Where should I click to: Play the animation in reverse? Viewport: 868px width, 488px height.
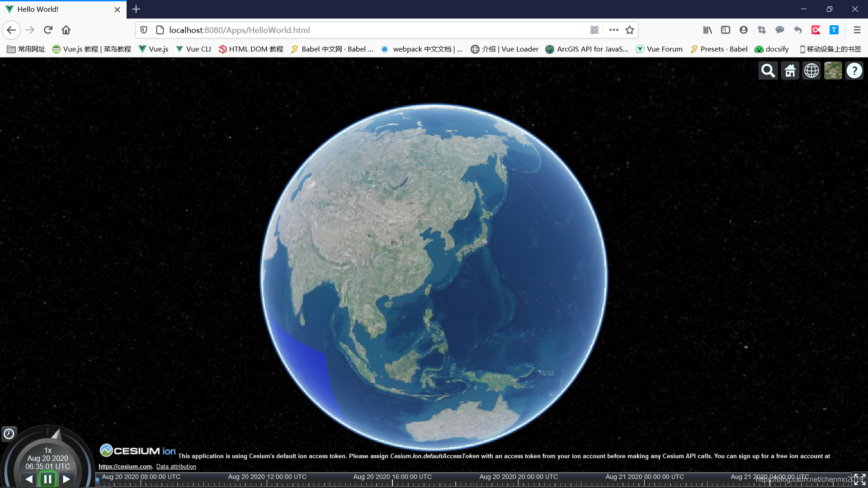pos(29,479)
